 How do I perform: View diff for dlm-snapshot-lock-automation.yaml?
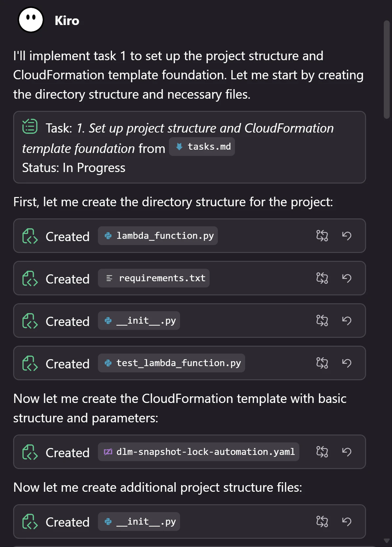(x=322, y=452)
